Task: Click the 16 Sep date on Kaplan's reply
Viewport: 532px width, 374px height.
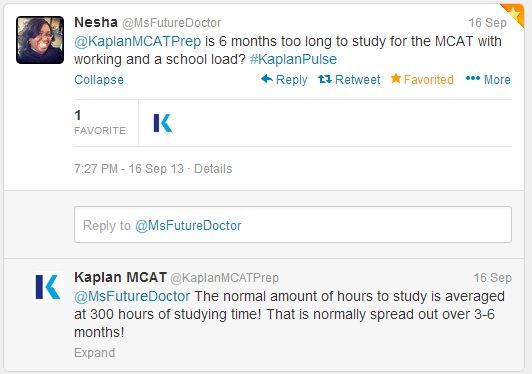Action: (x=493, y=278)
